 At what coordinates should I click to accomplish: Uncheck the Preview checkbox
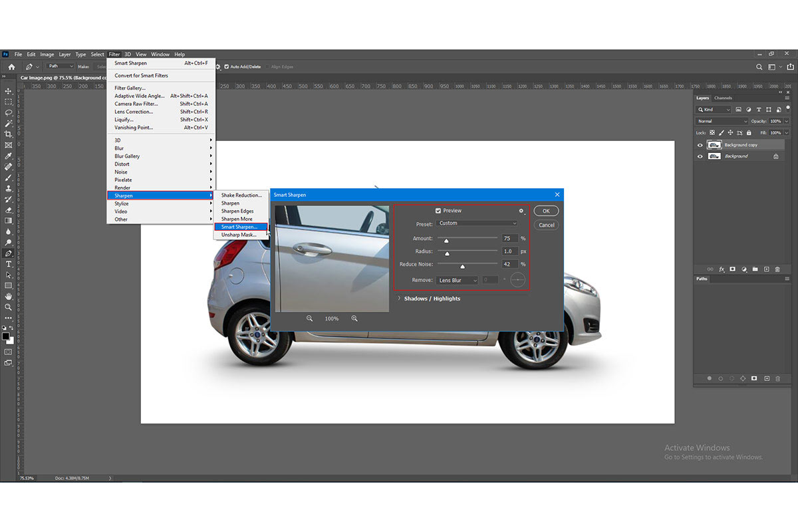coord(438,211)
